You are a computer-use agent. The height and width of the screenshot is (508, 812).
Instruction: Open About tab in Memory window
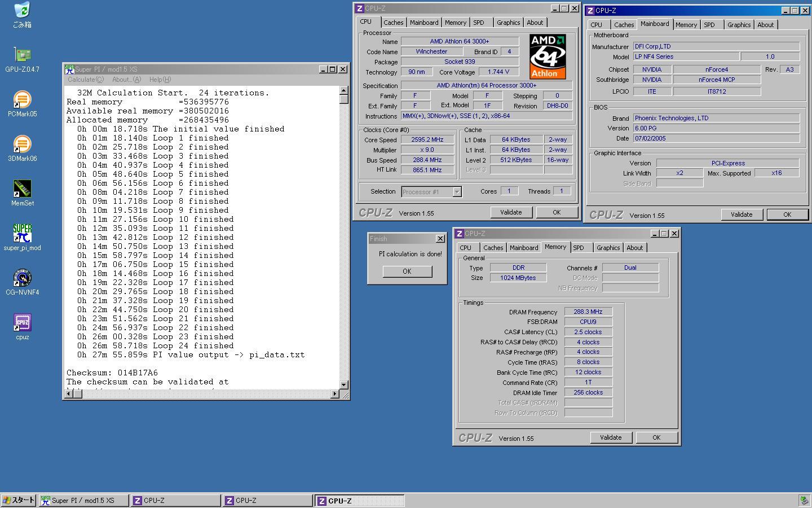(x=635, y=248)
